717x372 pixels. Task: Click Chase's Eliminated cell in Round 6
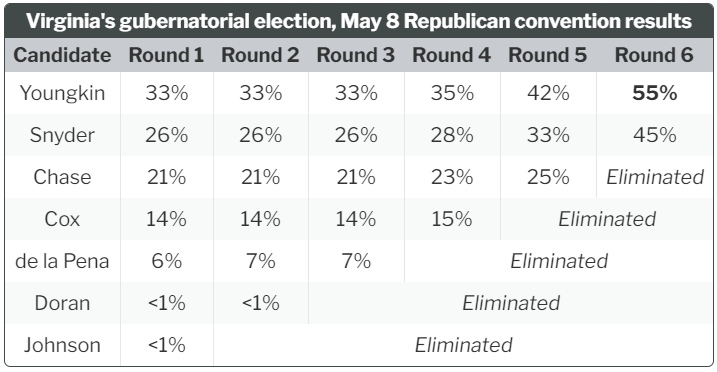(x=655, y=177)
